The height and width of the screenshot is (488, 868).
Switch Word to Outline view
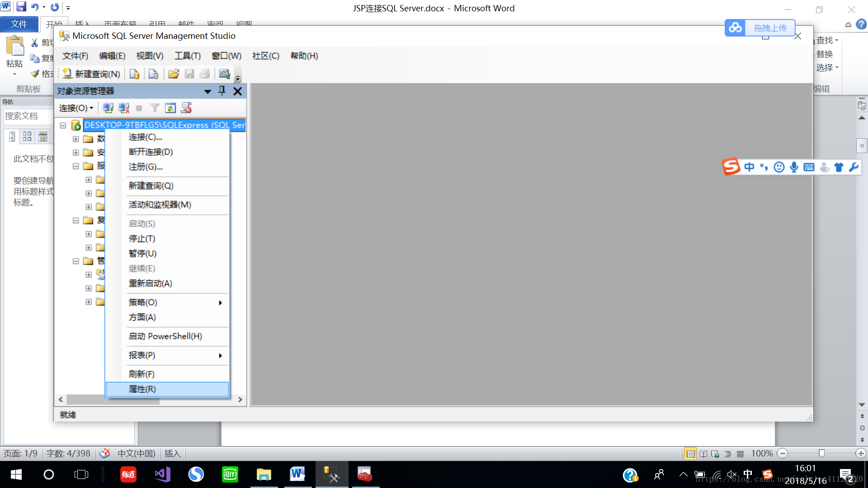tap(728, 454)
